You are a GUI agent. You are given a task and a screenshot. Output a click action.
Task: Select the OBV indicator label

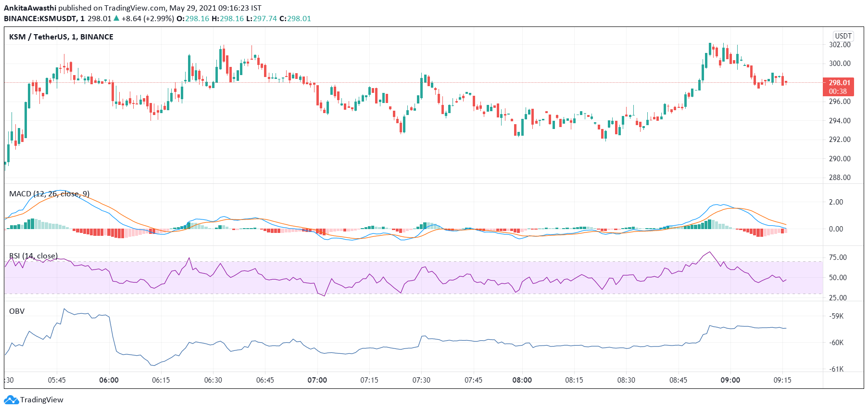pyautogui.click(x=17, y=311)
